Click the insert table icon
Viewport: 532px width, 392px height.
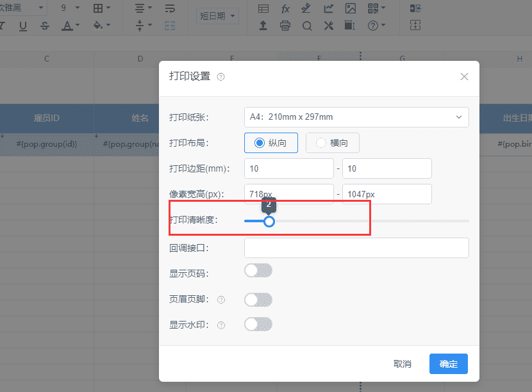[x=263, y=8]
